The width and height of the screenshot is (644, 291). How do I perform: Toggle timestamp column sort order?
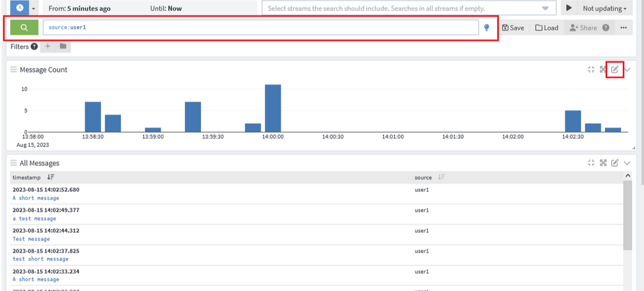pos(51,177)
